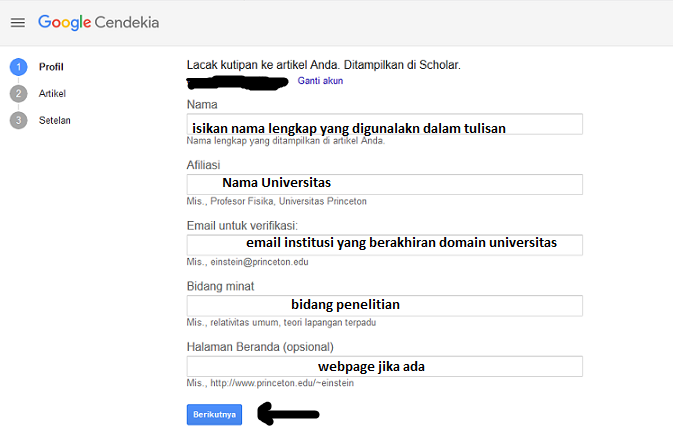Image resolution: width=673 pixels, height=433 pixels.
Task: Go to the Profil step label
Action: pyautogui.click(x=51, y=67)
